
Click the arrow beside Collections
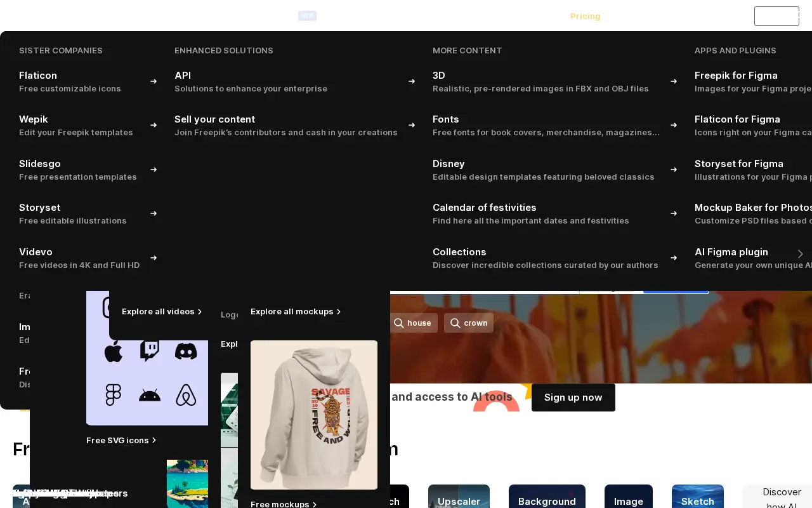point(674,258)
